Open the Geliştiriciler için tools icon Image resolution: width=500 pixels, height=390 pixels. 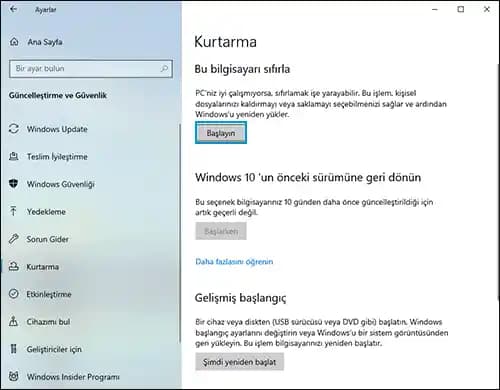(x=13, y=349)
